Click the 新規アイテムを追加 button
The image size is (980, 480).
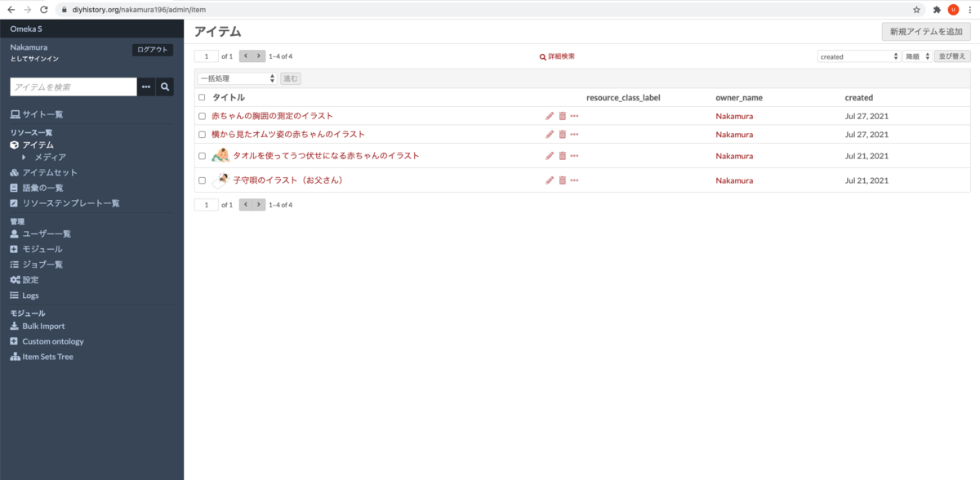click(927, 31)
